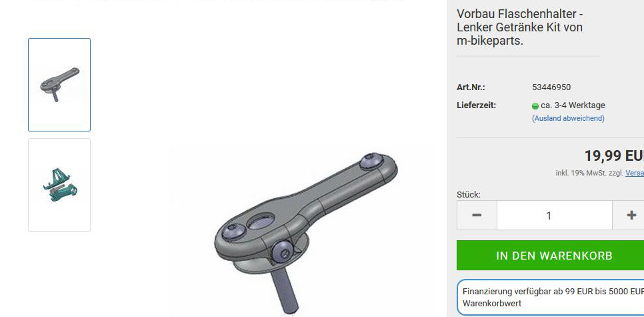The width and height of the screenshot is (644, 317).
Task: Click the ca. 3-4 Werktage delivery text
Action: [573, 105]
